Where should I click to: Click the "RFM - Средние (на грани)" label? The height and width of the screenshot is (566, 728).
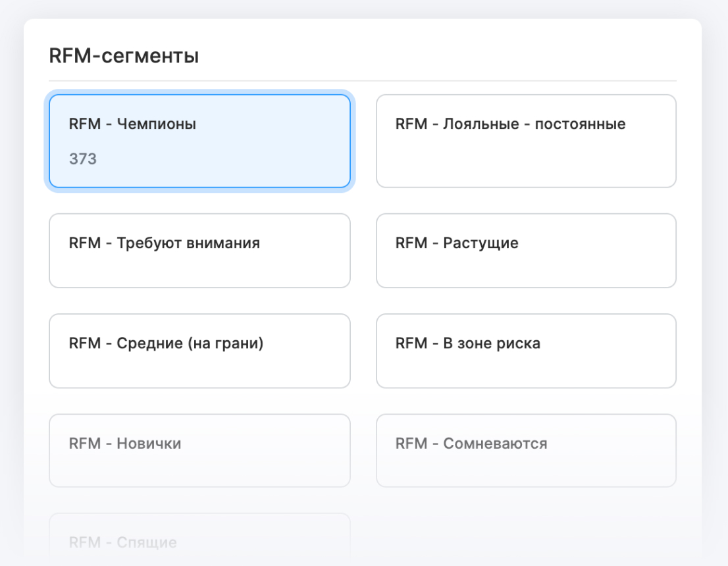pos(166,343)
